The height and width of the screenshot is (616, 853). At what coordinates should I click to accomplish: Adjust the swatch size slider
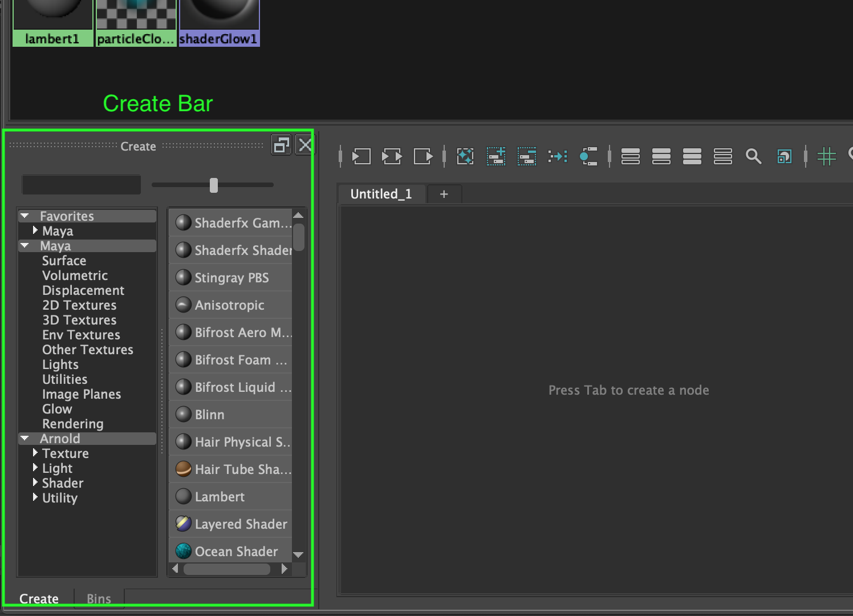coord(214,184)
